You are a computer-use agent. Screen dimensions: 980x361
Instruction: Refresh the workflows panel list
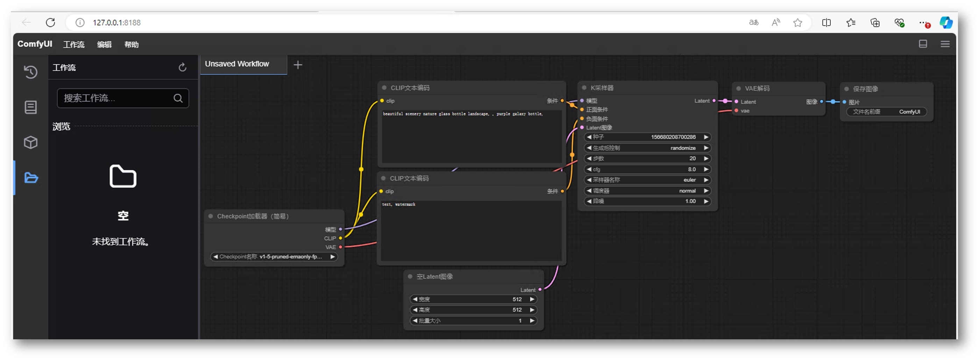point(183,67)
